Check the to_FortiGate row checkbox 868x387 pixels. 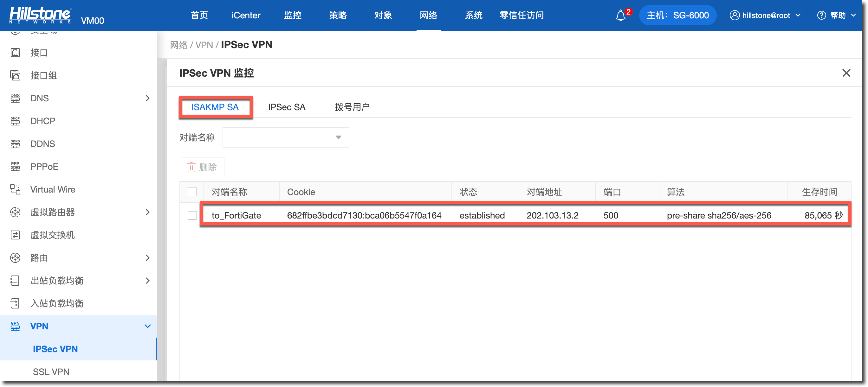(x=192, y=215)
